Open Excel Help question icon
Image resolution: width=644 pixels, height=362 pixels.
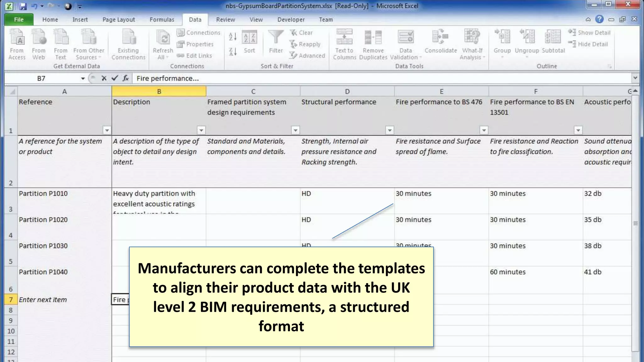coord(599,19)
